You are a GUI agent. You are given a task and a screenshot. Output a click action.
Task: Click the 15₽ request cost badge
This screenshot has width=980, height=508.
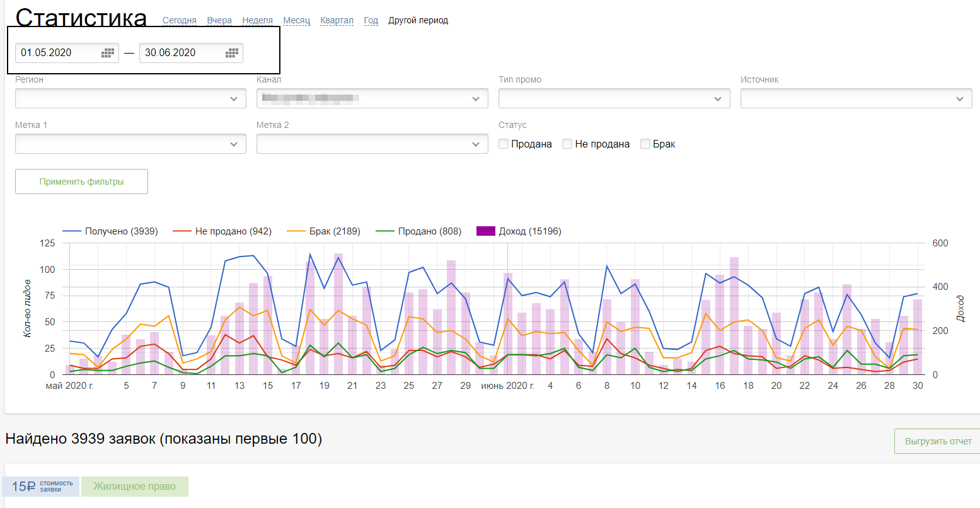[42, 486]
